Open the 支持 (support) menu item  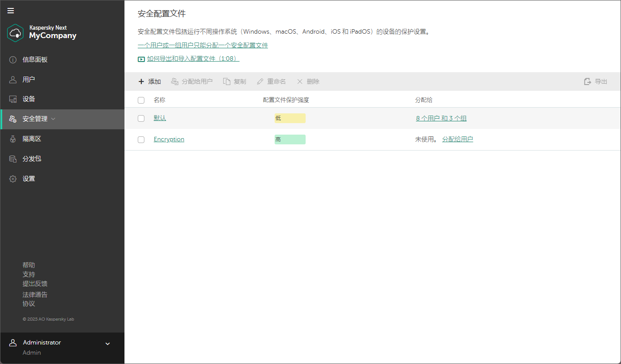click(x=28, y=274)
